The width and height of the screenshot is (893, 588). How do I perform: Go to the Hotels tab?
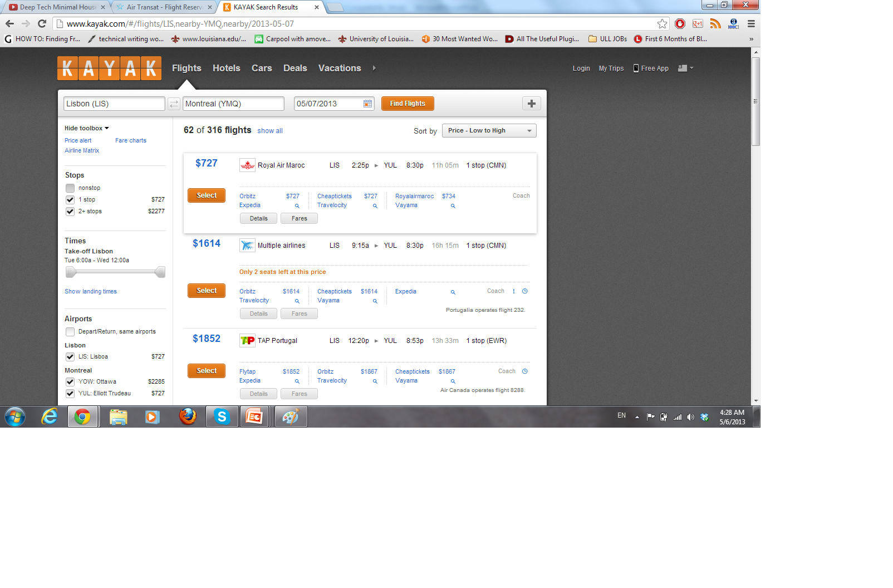click(x=226, y=68)
